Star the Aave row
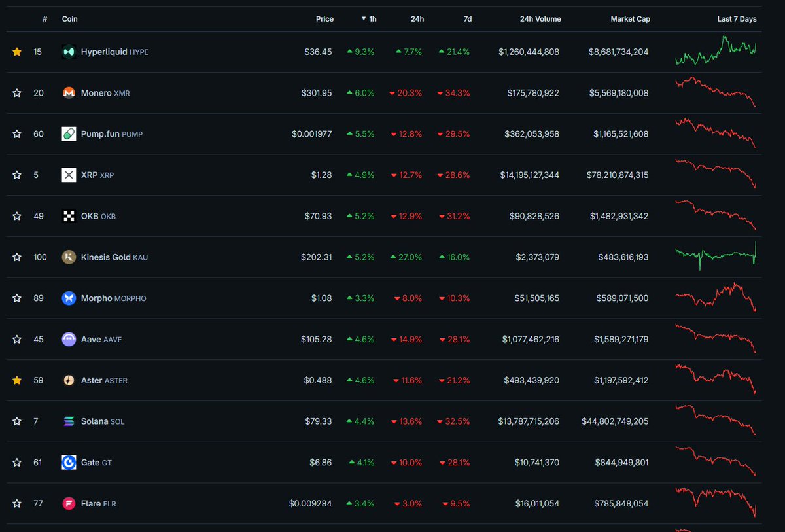This screenshot has height=532, width=785. pos(17,339)
